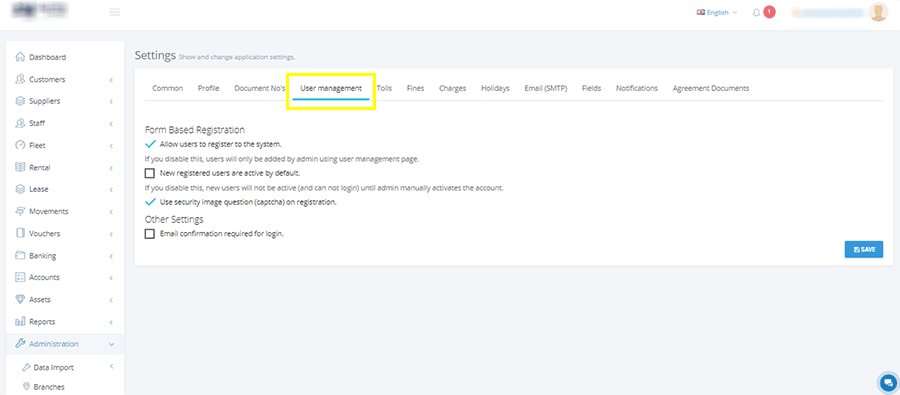The height and width of the screenshot is (395, 900).
Task: Click the Accounts calculator icon
Action: coord(20,277)
